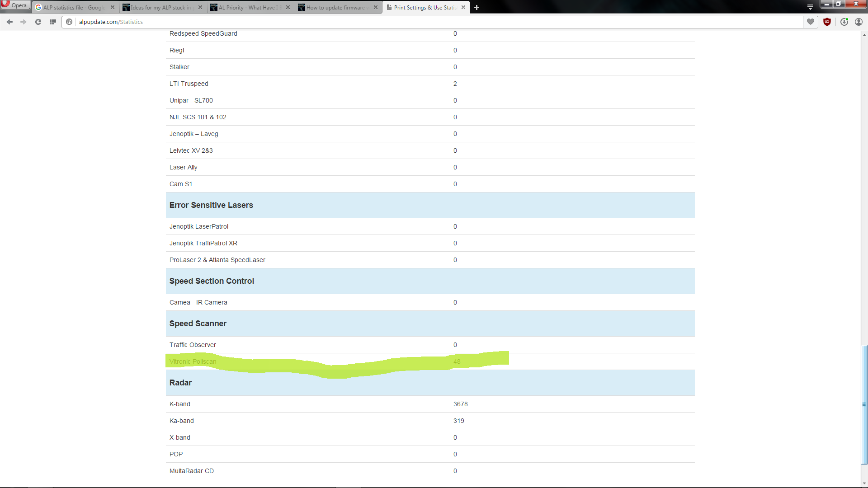Add page to bookmarks with heart icon
Image resolution: width=868 pixels, height=488 pixels.
pos(811,22)
